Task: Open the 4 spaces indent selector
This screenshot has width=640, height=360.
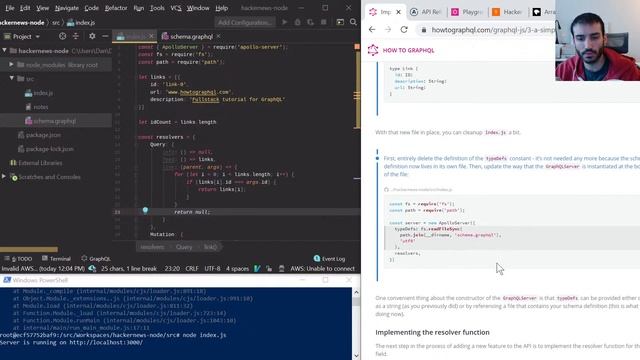Action: [237, 269]
